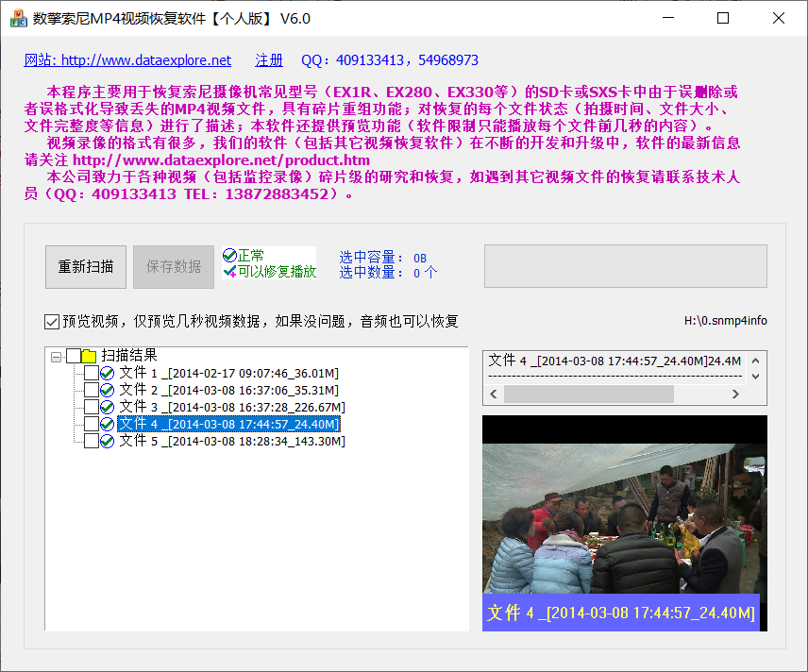Select the 扫描结果 root label

(128, 356)
